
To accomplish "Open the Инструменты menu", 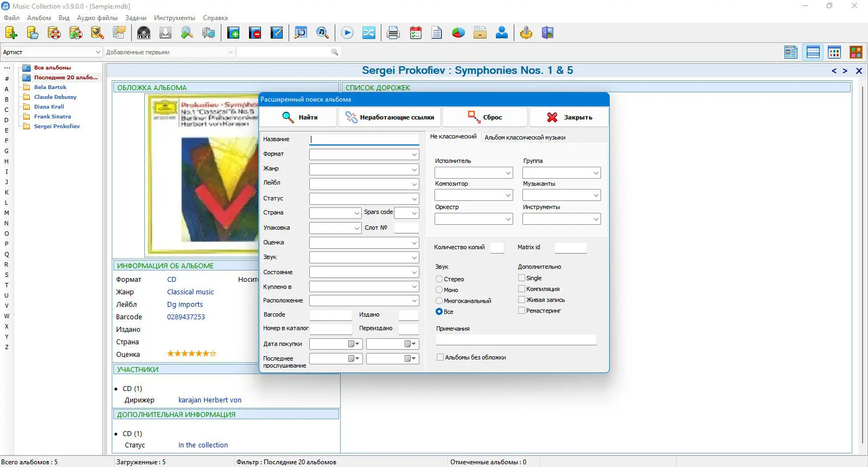I will [174, 18].
